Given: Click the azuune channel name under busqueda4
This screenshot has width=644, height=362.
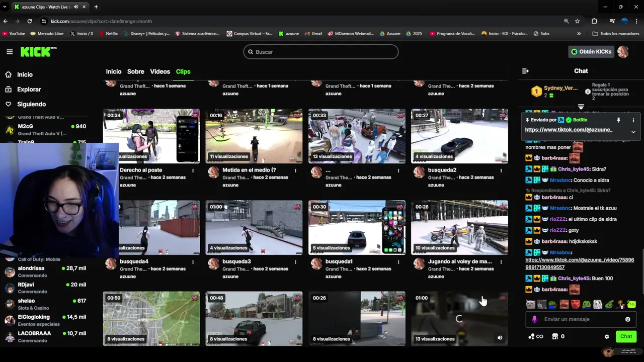Looking at the screenshot, I should point(128,277).
